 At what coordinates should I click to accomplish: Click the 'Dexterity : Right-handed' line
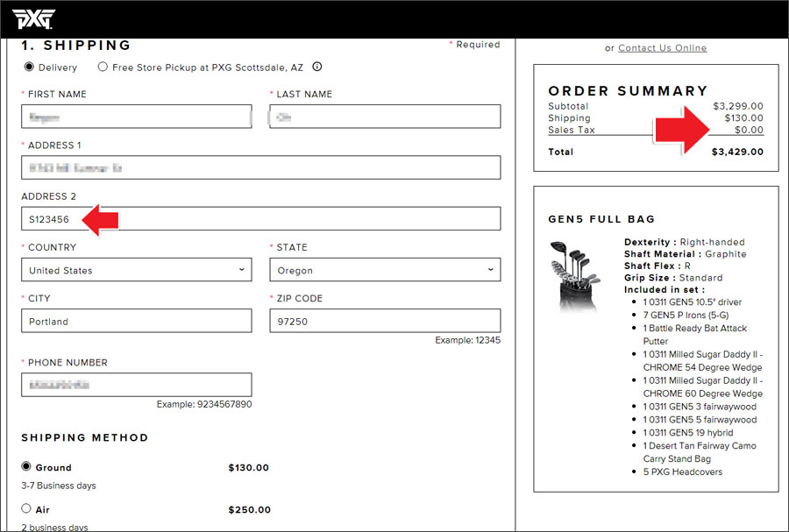click(x=684, y=242)
